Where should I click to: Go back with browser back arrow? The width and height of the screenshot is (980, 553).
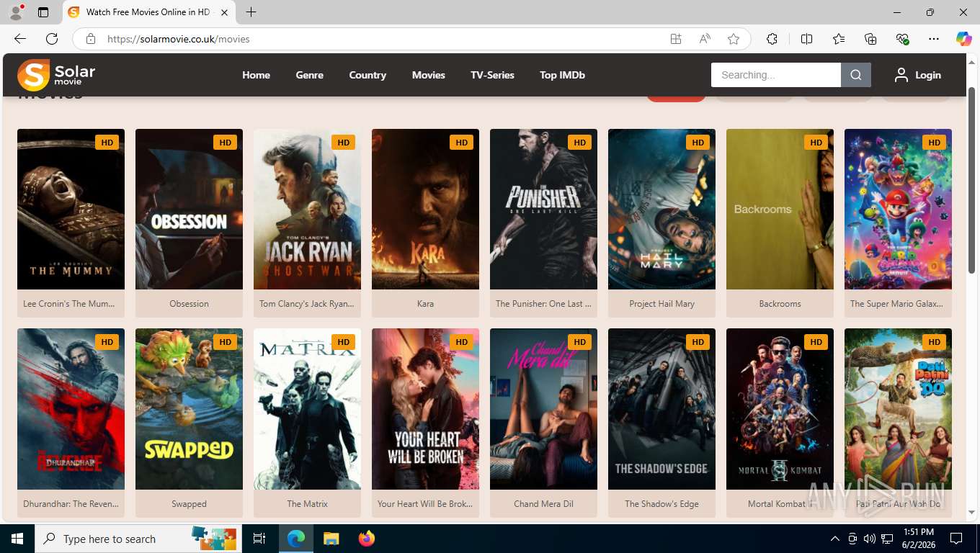(x=20, y=39)
